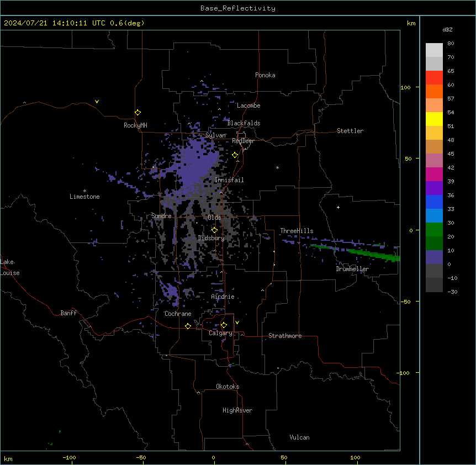This screenshot has width=476, height=465.
Task: Pick the violet 39–36 dBZ legend swatch
Action: coord(434,188)
